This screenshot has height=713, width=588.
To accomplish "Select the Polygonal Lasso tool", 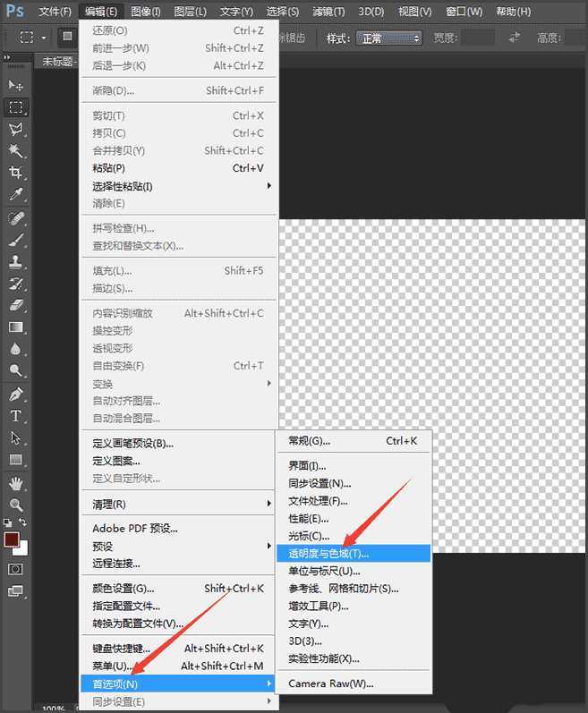I will click(x=15, y=129).
